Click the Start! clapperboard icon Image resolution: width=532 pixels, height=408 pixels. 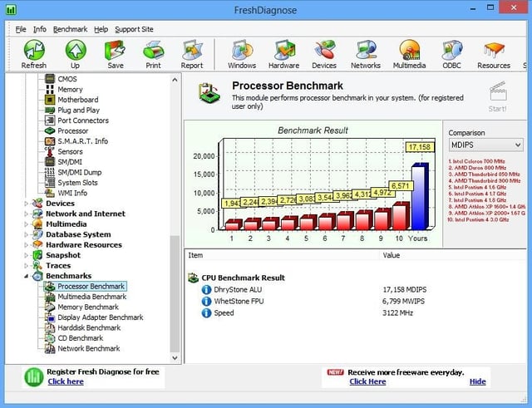(498, 91)
